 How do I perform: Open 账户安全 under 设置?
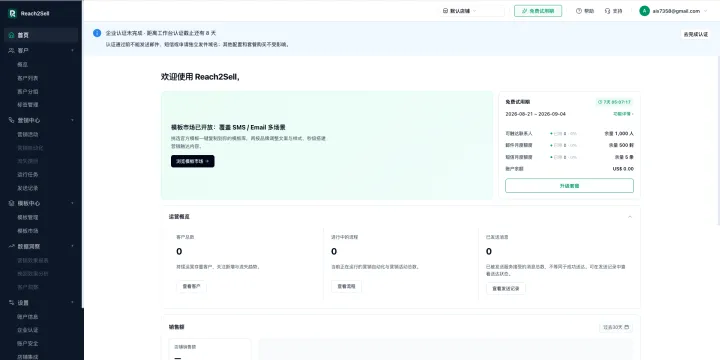(x=28, y=343)
